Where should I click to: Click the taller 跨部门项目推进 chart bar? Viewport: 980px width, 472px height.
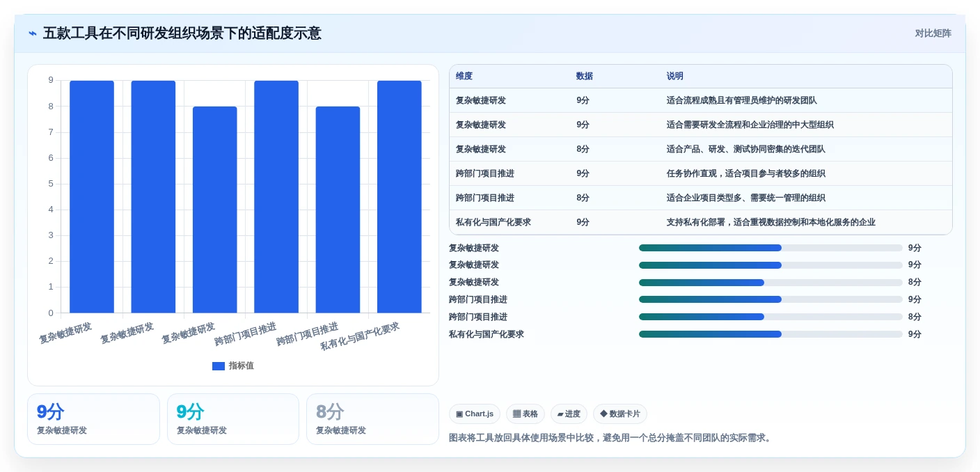point(276,197)
